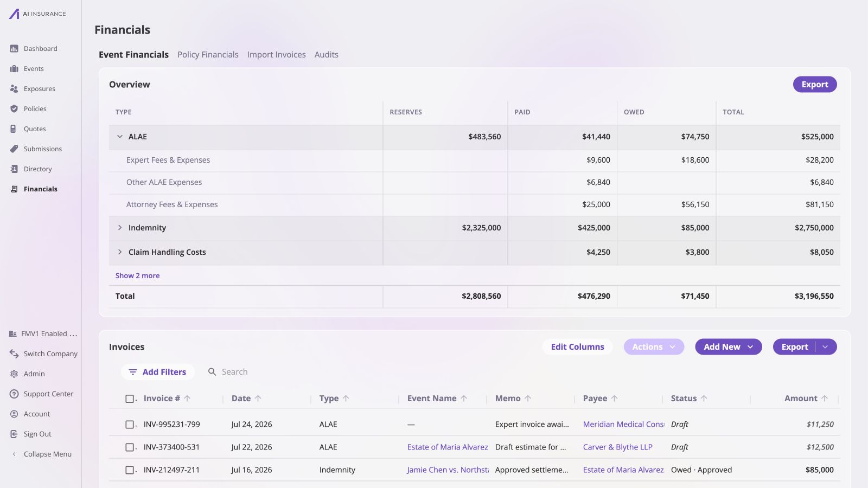Click the Account profile icon

coord(14,414)
